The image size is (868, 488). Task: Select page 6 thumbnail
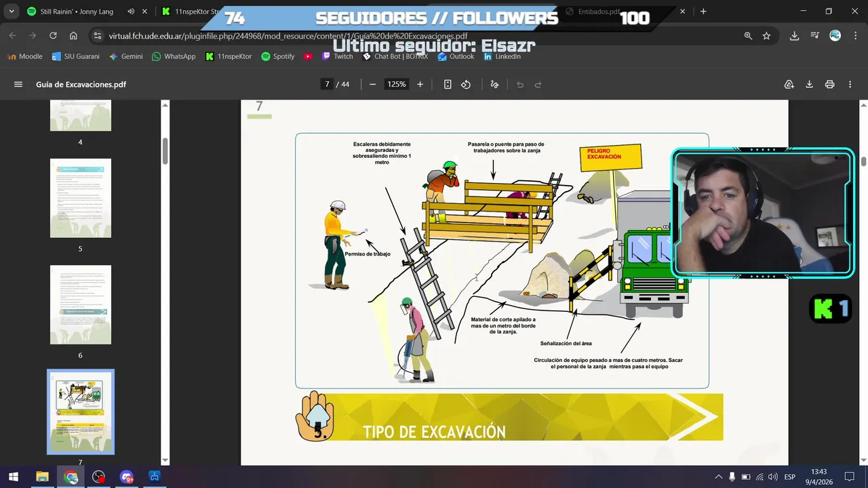click(x=81, y=304)
